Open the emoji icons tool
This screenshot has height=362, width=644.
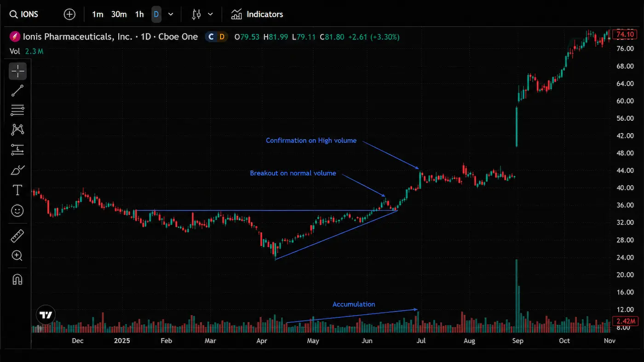click(17, 210)
